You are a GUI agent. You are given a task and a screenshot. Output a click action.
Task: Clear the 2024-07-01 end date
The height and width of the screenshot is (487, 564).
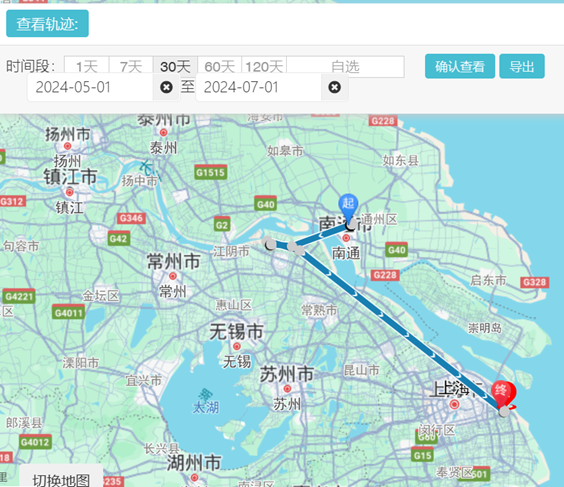click(x=335, y=87)
